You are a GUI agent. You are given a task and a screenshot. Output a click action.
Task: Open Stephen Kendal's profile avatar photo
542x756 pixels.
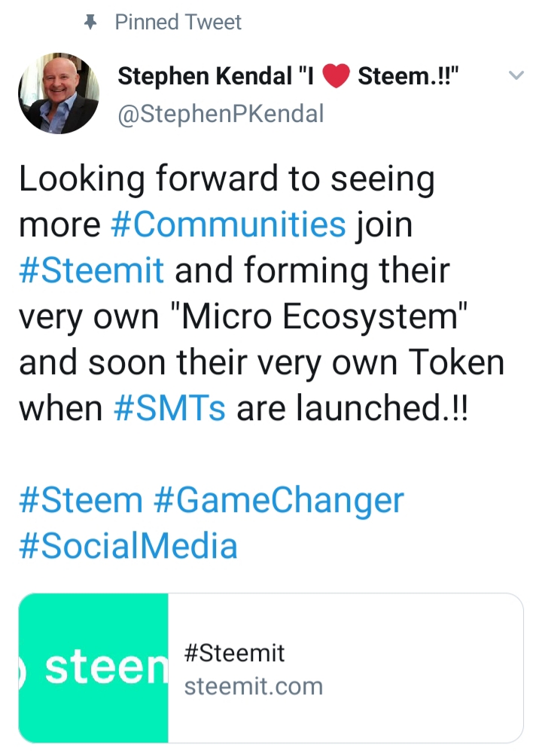pyautogui.click(x=58, y=93)
